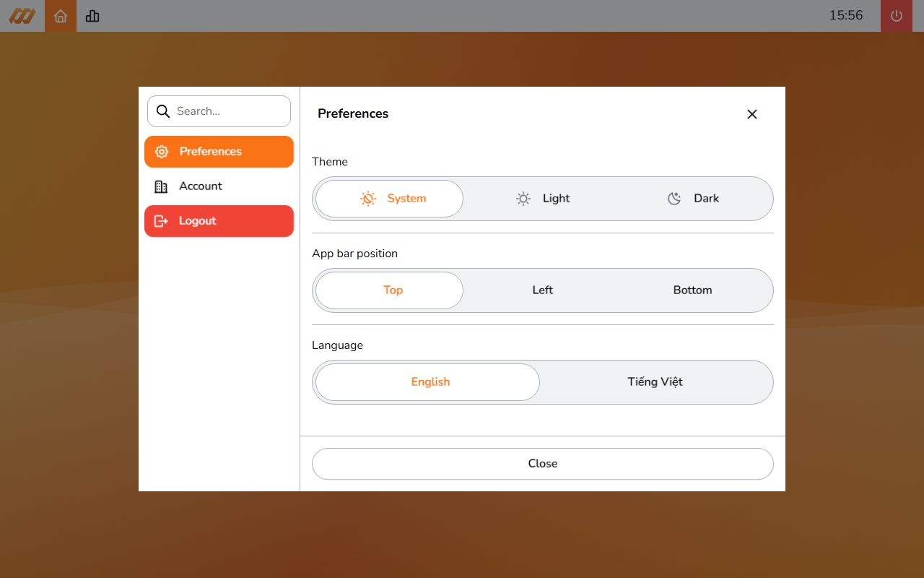924x578 pixels.
Task: Click the Preferences dialog heading
Action: [x=353, y=113]
